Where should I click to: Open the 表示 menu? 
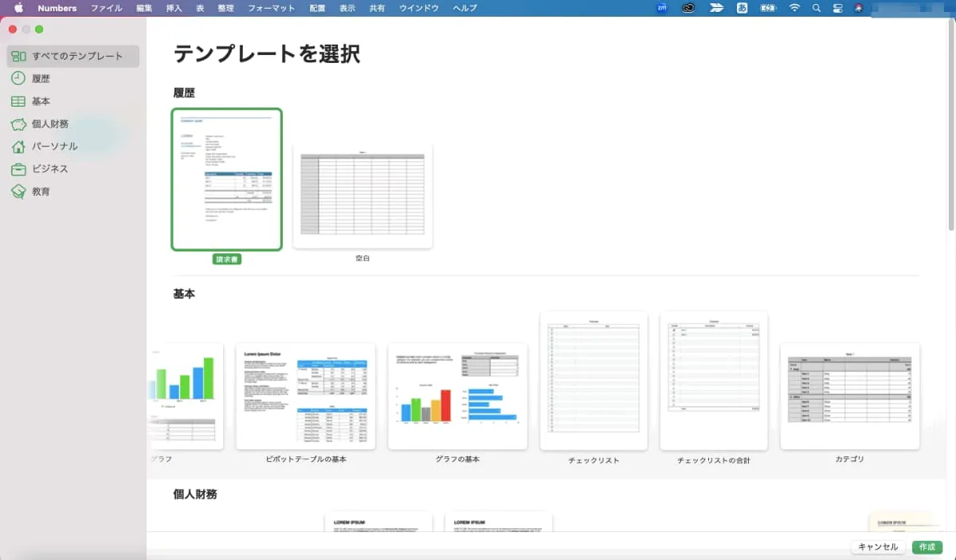pos(345,8)
